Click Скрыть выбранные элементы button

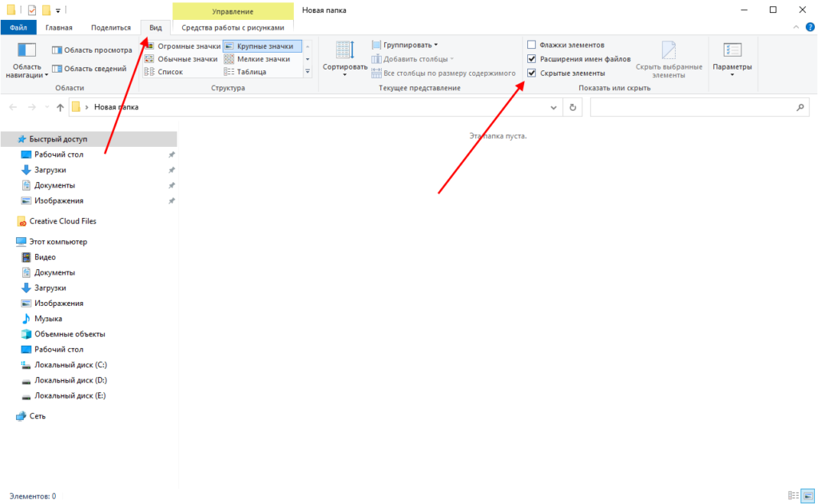pyautogui.click(x=669, y=60)
